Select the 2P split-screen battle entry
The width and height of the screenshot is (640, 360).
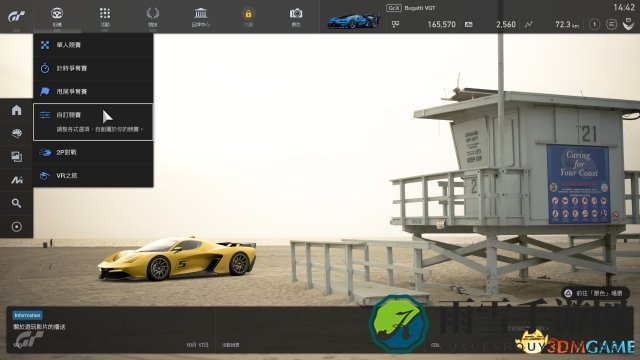(93, 152)
